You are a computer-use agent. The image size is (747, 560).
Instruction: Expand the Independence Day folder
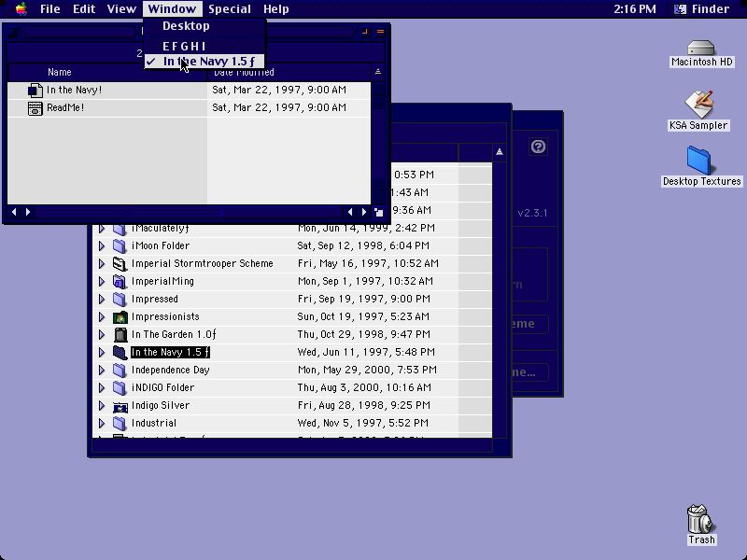102,371
